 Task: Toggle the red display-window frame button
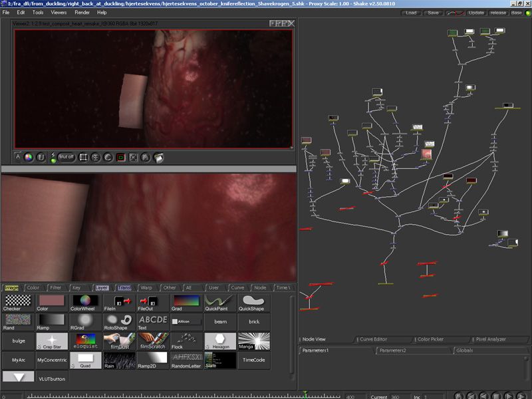click(x=121, y=158)
